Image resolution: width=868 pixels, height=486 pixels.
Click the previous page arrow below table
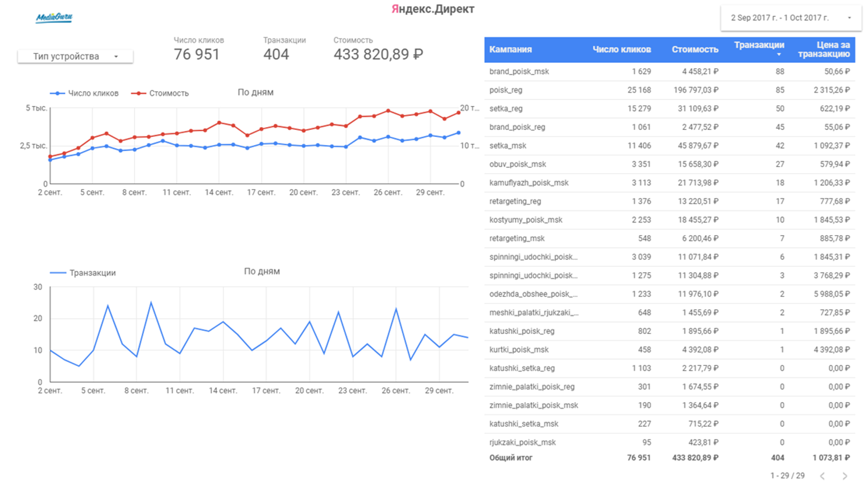coord(822,476)
